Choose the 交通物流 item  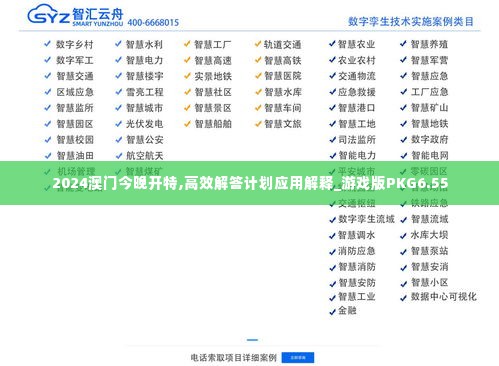point(357,76)
